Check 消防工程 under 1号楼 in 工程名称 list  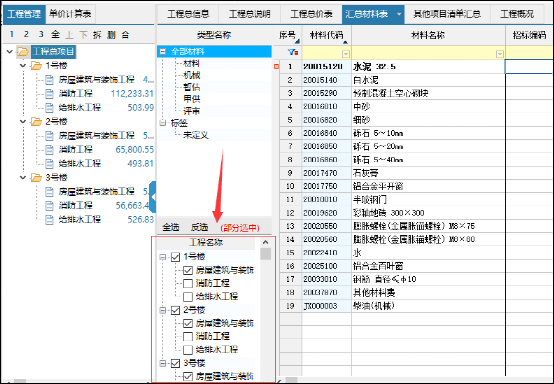coord(188,283)
